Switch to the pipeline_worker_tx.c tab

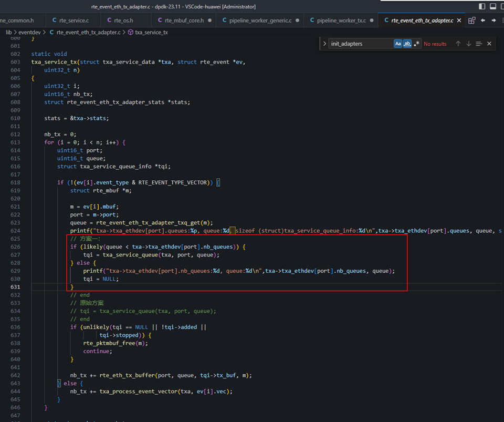(341, 20)
